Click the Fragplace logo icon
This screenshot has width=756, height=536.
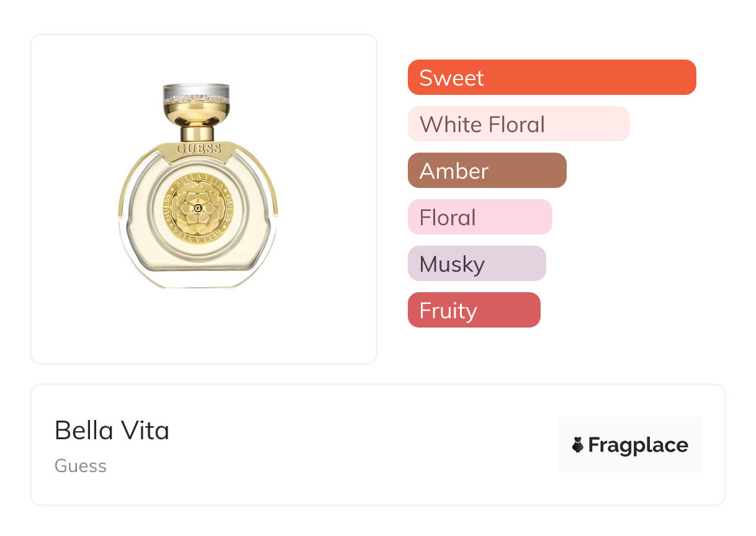click(578, 445)
